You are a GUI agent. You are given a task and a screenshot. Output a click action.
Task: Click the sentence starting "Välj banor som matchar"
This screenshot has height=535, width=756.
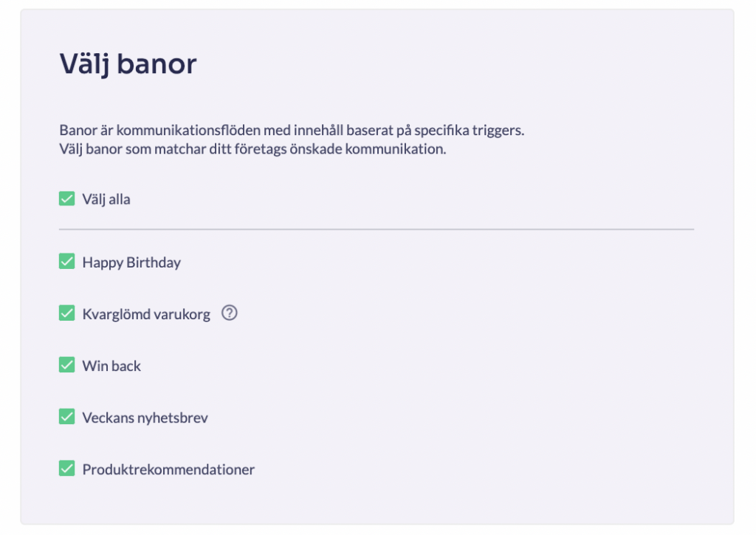252,149
